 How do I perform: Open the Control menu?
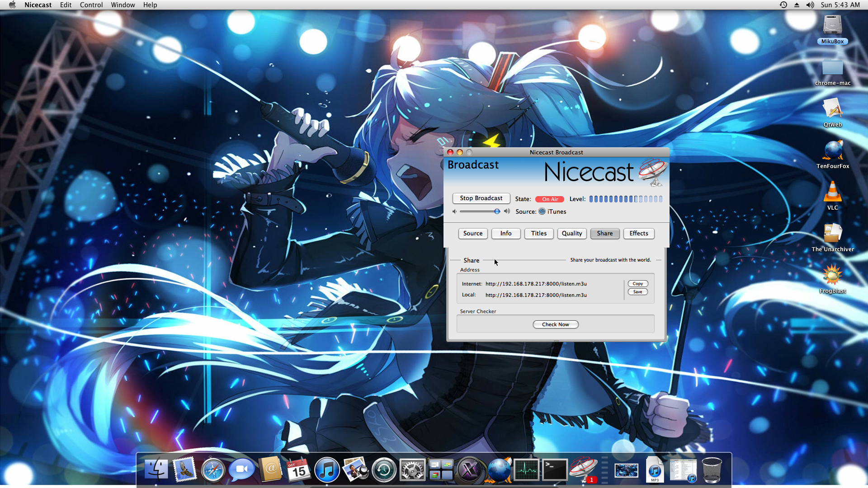[x=91, y=5]
